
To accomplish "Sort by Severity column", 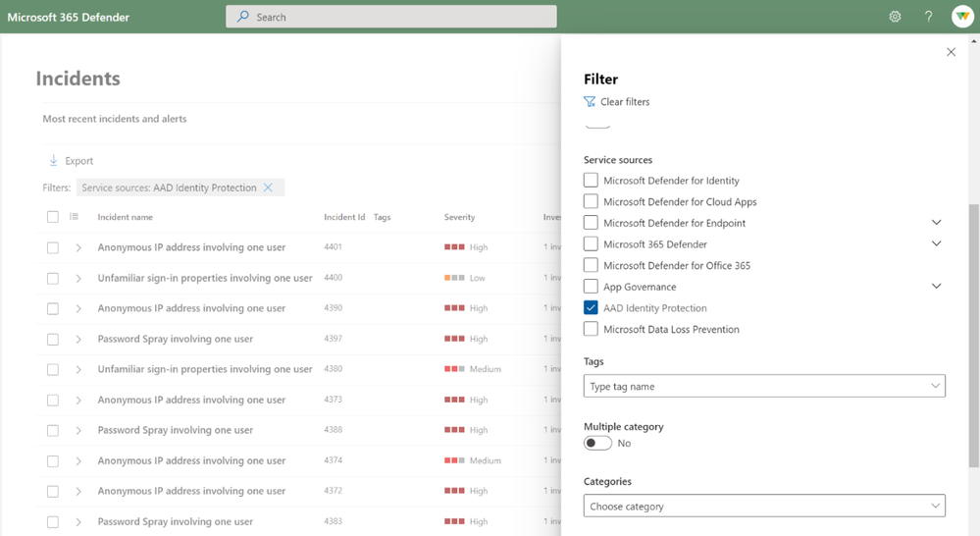I will point(459,217).
